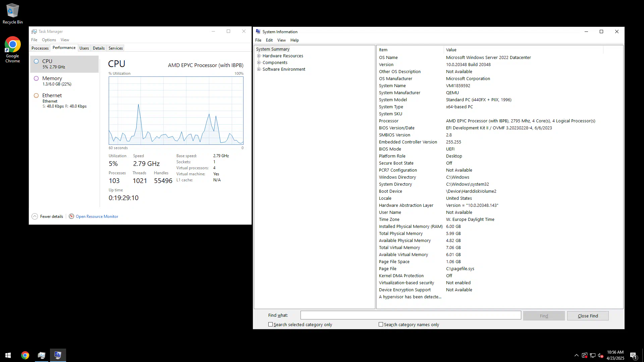Enable Search selected category only checkbox

(x=270, y=324)
